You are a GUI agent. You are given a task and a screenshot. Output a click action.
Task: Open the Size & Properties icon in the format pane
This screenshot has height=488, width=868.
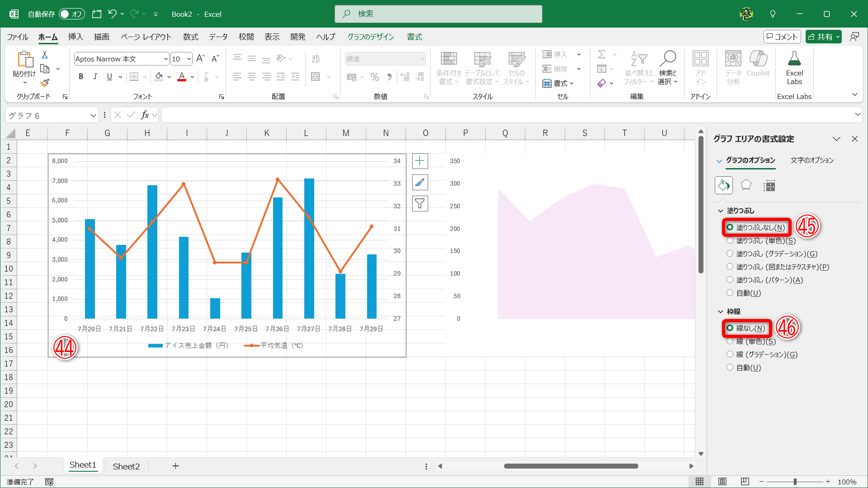click(x=769, y=185)
